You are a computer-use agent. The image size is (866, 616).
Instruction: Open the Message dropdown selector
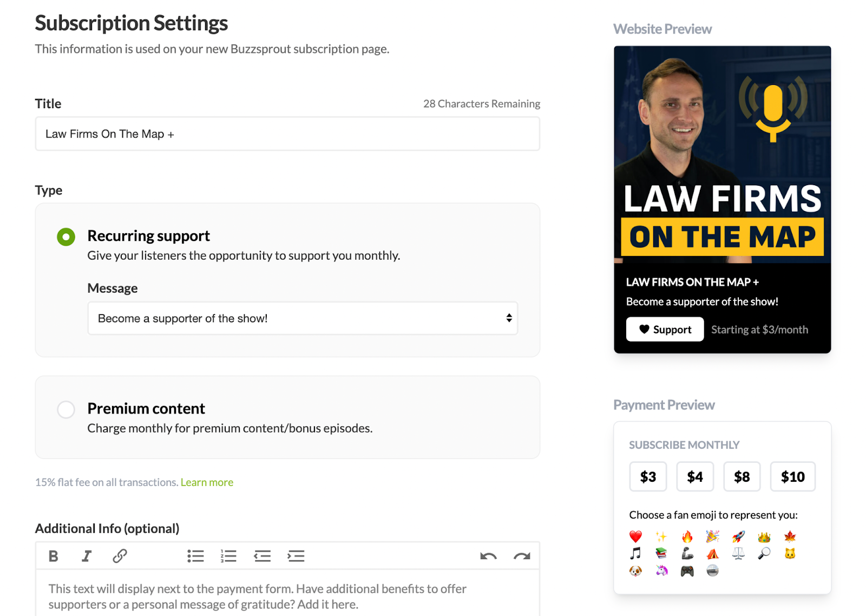(x=303, y=318)
